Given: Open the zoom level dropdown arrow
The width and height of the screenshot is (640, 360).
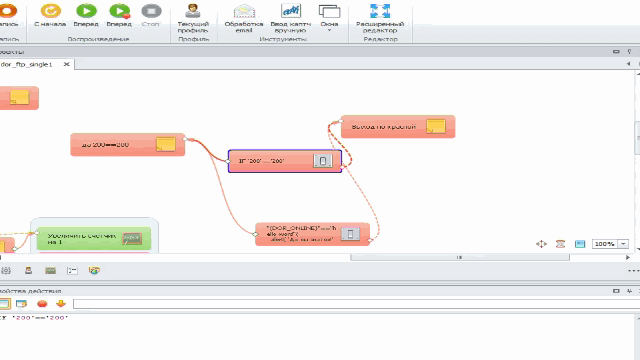Looking at the screenshot, I should (x=623, y=244).
